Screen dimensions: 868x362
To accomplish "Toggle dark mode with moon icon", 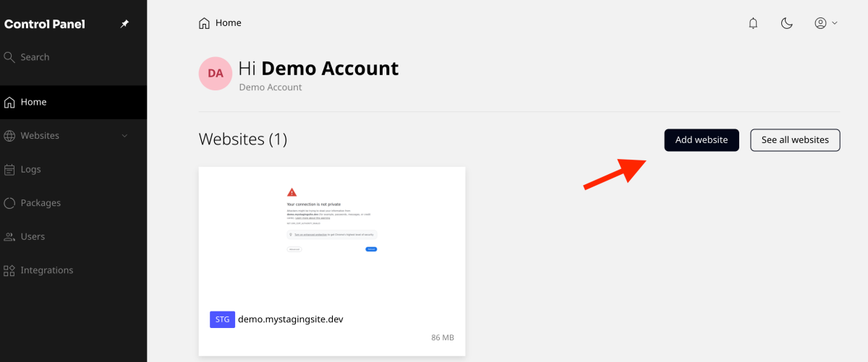I will click(x=787, y=23).
